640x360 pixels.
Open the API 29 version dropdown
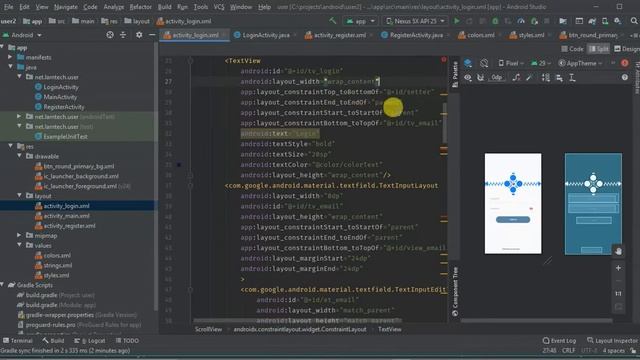541,63
